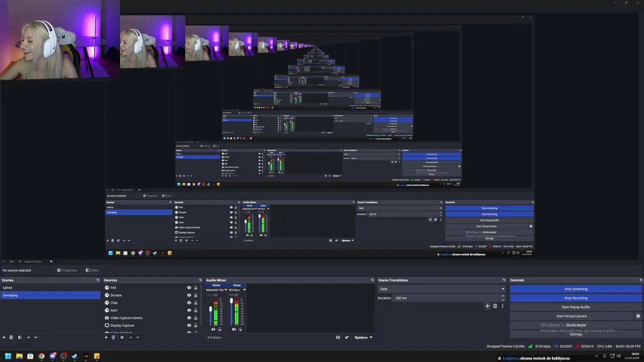This screenshot has width=644, height=362.
Task: Open Virtual Camera configuration gear
Action: [x=638, y=316]
